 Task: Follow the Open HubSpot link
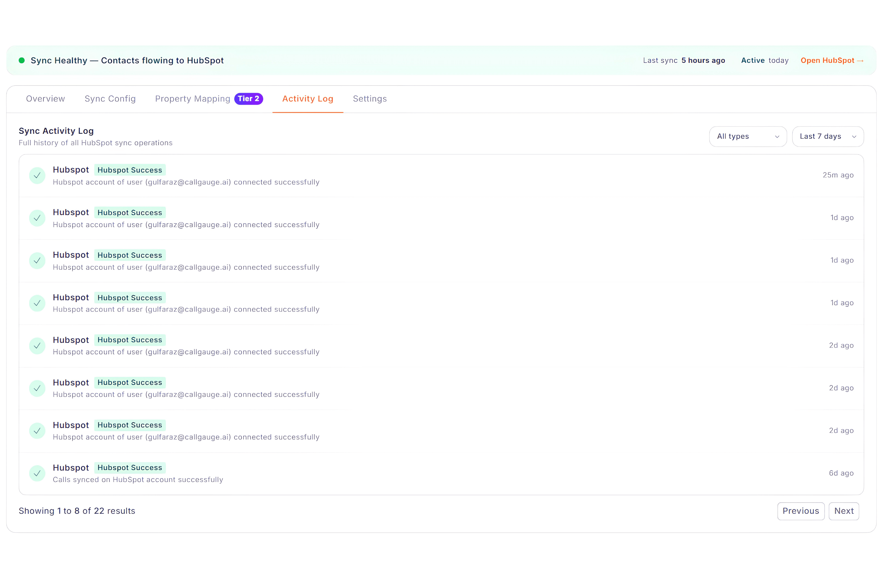click(x=832, y=60)
